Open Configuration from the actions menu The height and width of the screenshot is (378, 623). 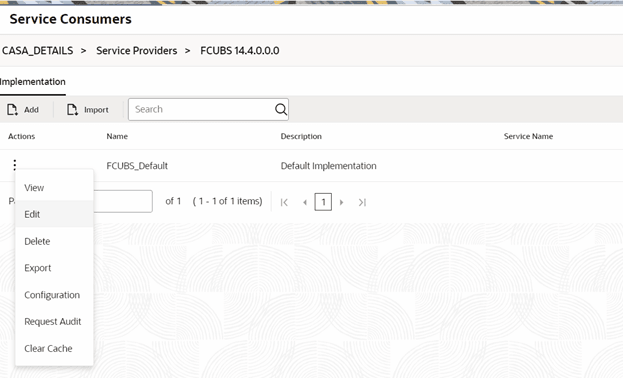(x=54, y=295)
